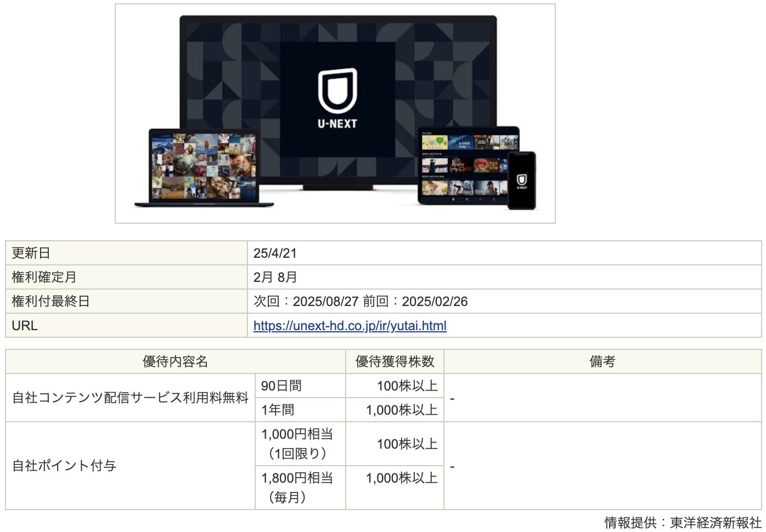766x532 pixels.
Task: Click the 情報提供：東洋経済新報社 credit text
Action: tap(683, 522)
